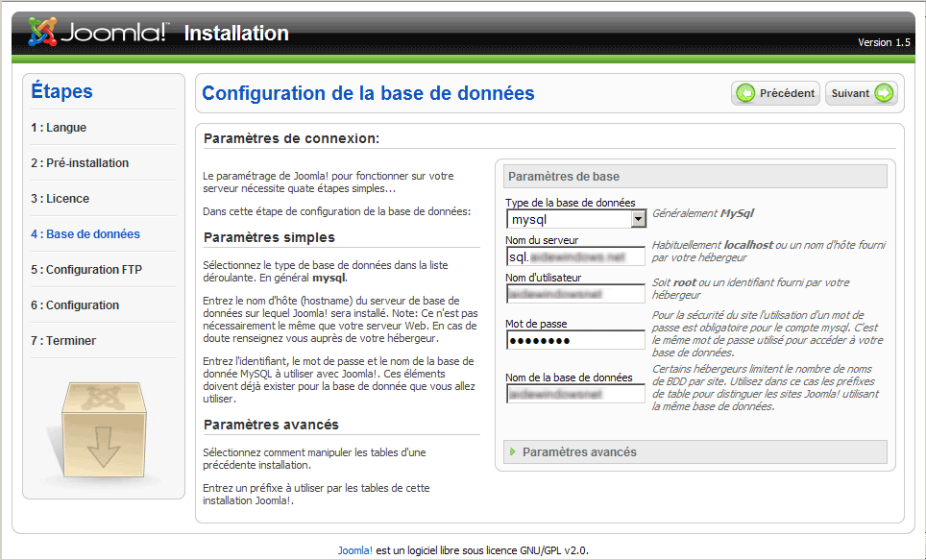
Task: Select step 6 : Configuration
Action: point(75,304)
